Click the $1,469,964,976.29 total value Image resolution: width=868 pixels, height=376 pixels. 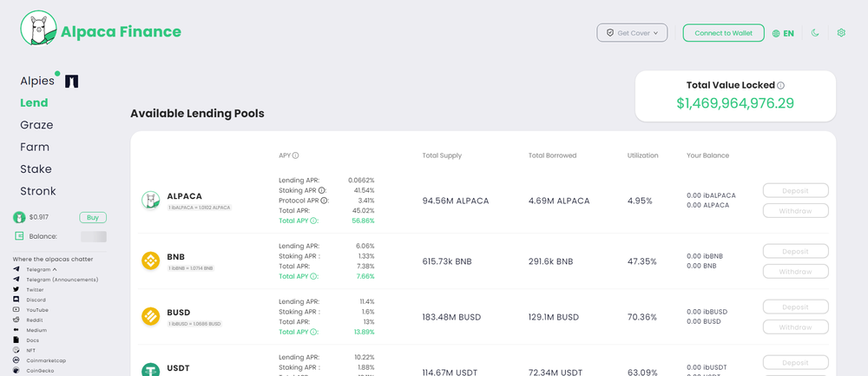click(735, 103)
